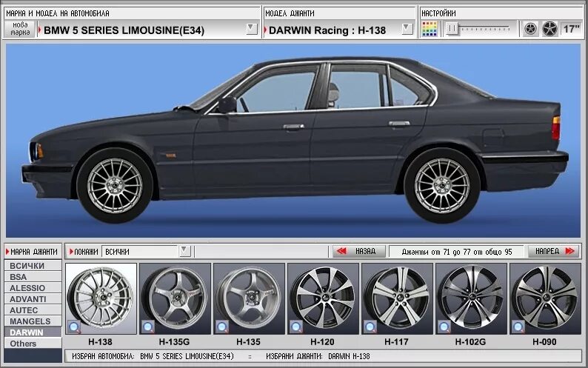Choose the H-090 wheel thumbnail

coord(545,298)
